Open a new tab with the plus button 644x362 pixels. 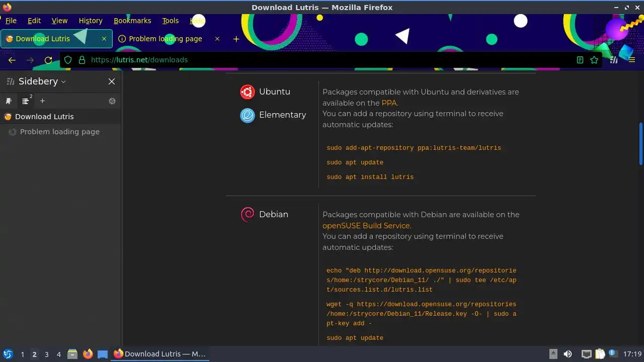point(236,39)
